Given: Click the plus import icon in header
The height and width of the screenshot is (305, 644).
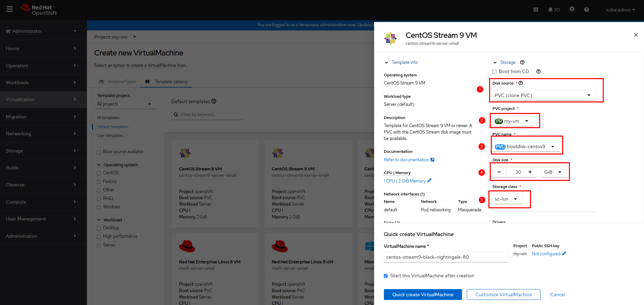Looking at the screenshot, I should point(572,9).
